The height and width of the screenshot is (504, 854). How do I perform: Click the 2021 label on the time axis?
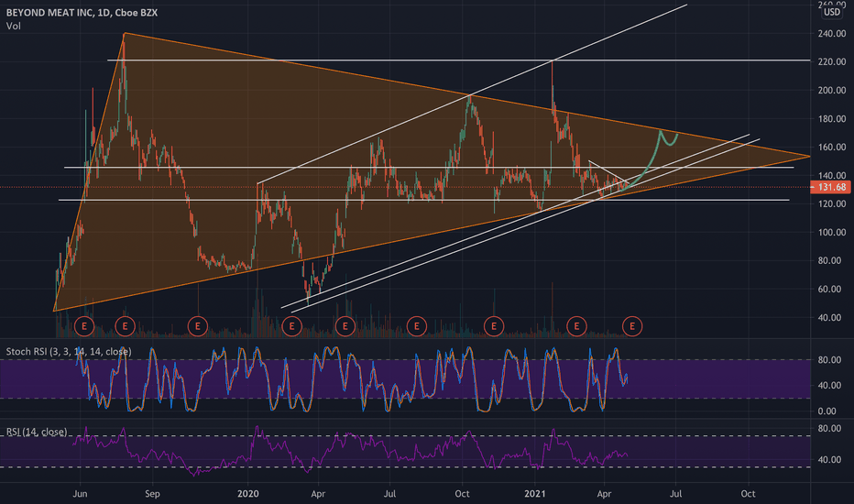pos(535,494)
